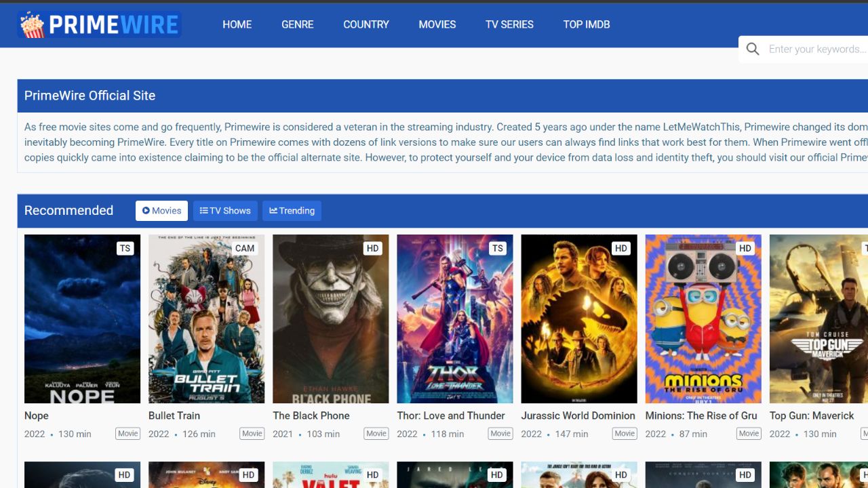
Task: Click the Minions: The Rise of Gru title
Action: click(701, 415)
